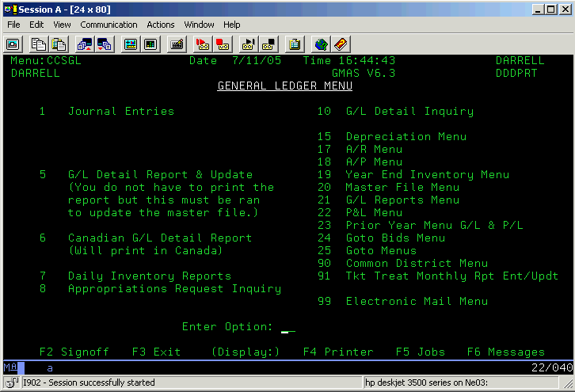Click the F3 Exit function key label

(156, 352)
